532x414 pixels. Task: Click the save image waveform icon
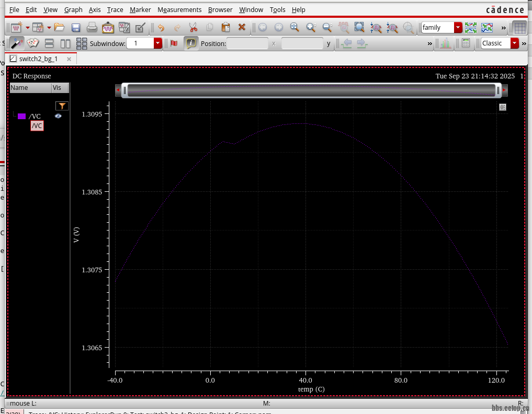click(108, 27)
